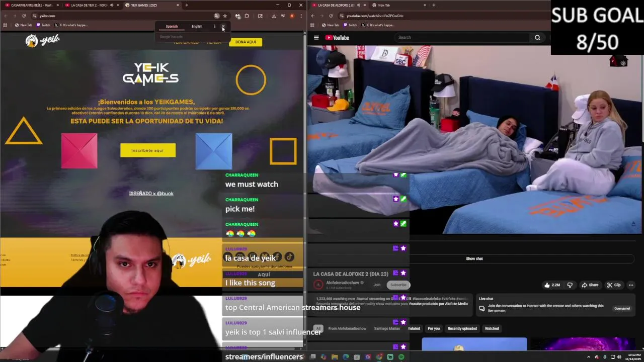Join the Alofokeradioshow channel membership
The width and height of the screenshot is (644, 362).
[377, 285]
